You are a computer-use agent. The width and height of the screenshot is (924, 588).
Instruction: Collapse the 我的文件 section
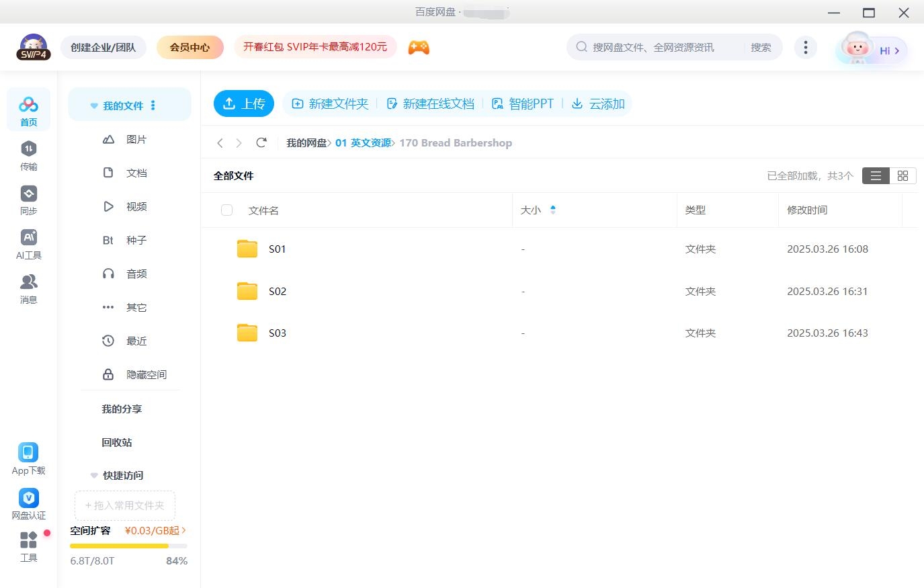[93, 105]
